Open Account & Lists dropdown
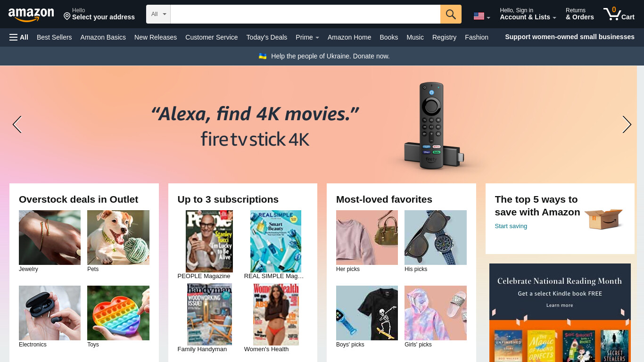This screenshot has height=362, width=644. point(528,14)
